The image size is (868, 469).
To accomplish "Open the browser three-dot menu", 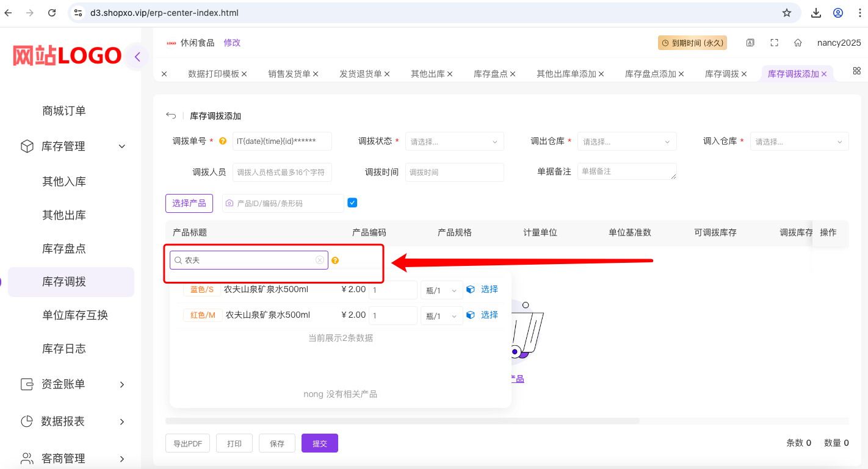I will coord(859,12).
